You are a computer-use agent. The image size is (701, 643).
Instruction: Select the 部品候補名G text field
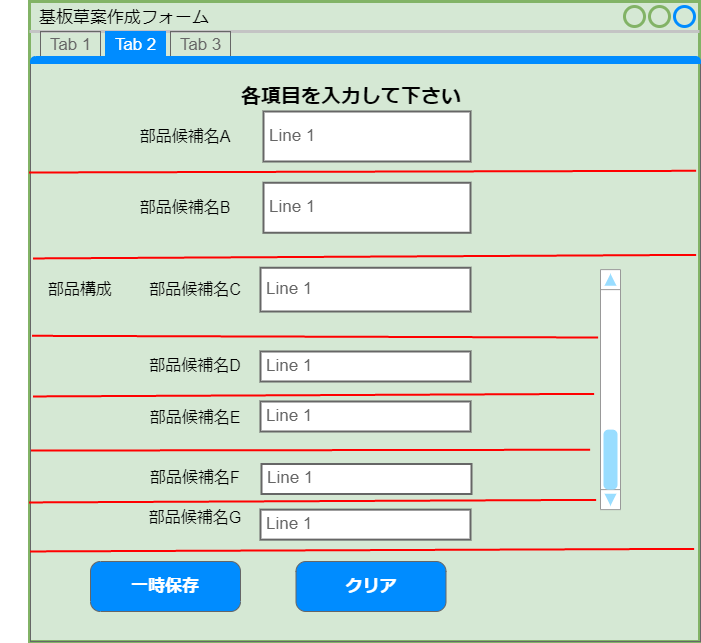click(x=366, y=525)
